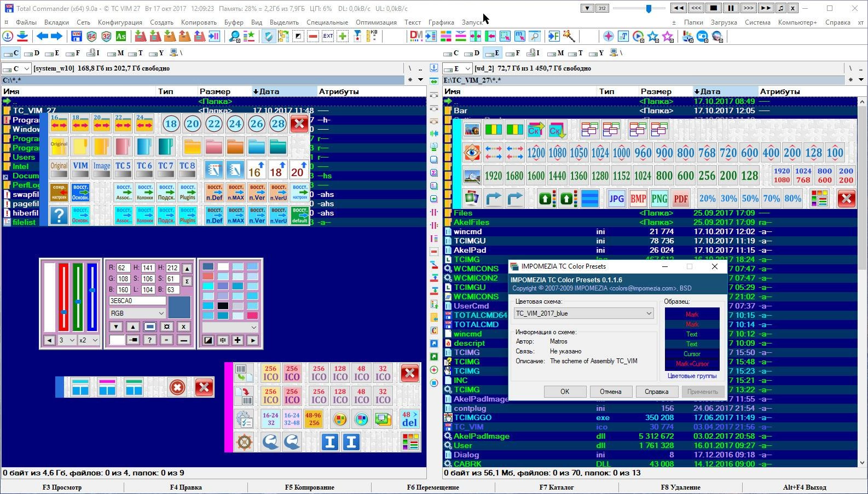Open the Буфер menu

(x=234, y=22)
